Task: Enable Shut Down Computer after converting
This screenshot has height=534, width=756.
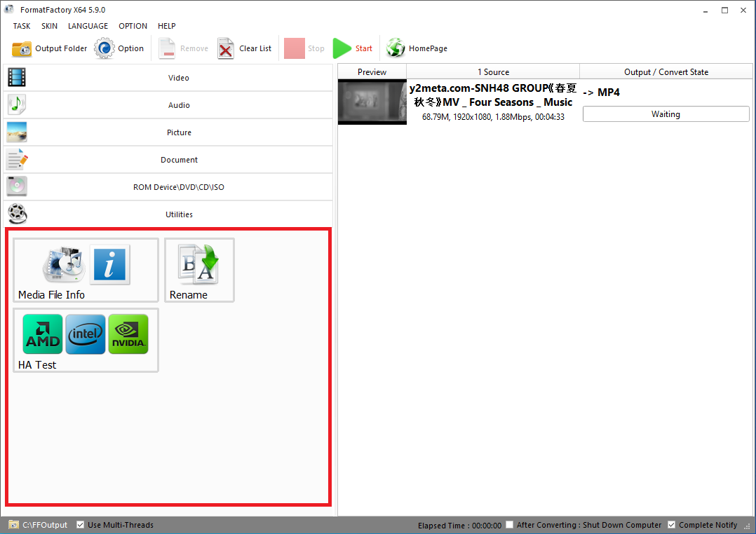Action: coord(510,525)
